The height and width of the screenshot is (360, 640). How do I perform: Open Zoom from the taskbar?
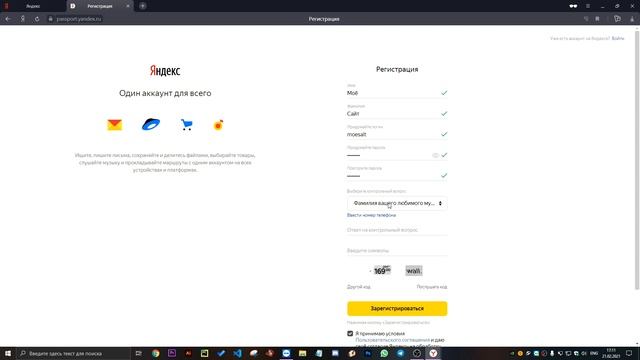click(286, 353)
